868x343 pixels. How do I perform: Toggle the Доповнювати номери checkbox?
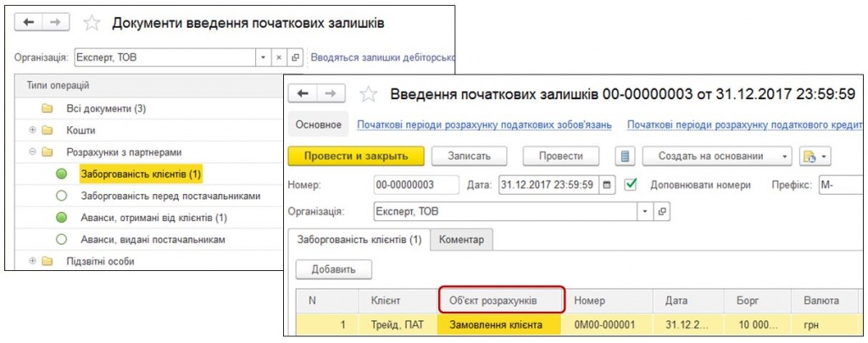(x=630, y=184)
